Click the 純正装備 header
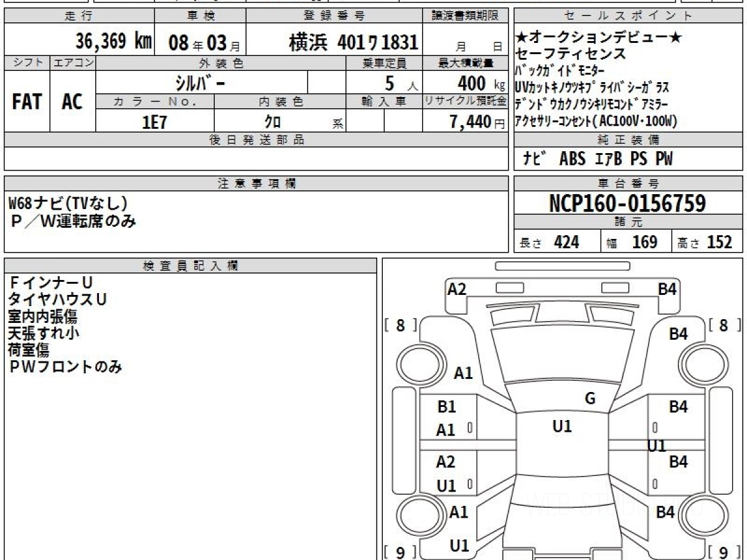Viewport: 747px width, 560px height. [629, 140]
